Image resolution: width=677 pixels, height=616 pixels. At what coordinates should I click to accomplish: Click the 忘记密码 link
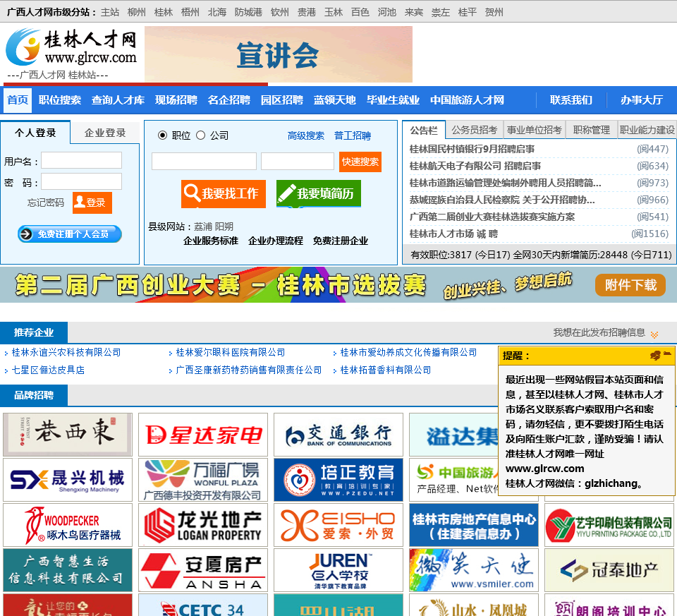click(46, 203)
